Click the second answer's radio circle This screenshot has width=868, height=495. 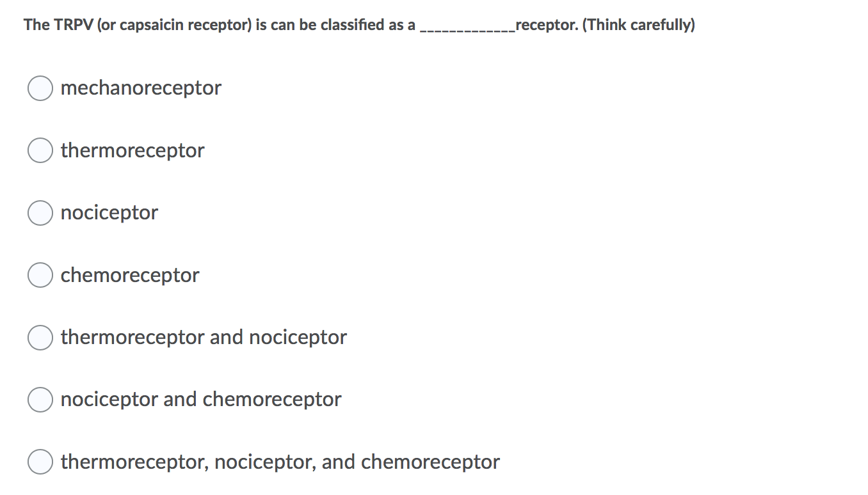[x=40, y=150]
